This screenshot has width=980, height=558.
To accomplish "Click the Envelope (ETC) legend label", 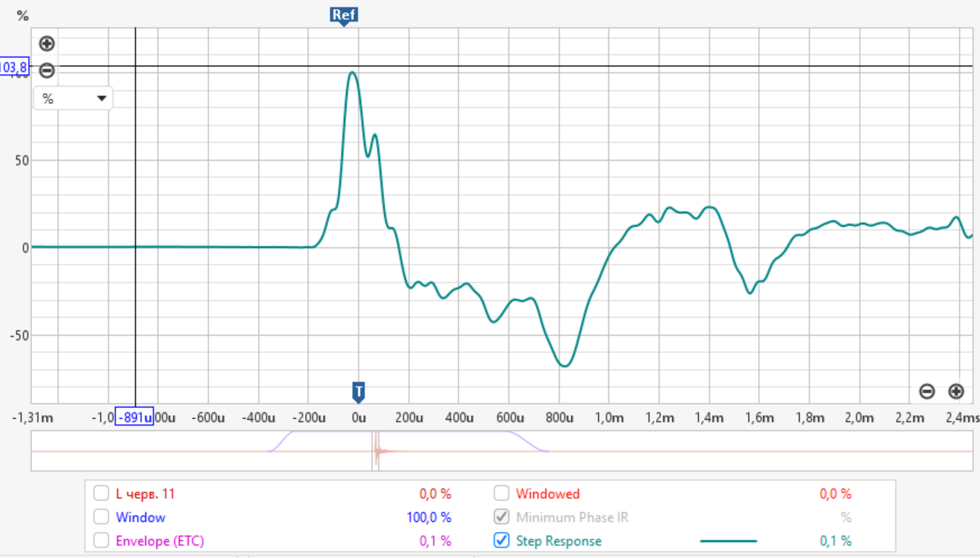I will pos(159,541).
